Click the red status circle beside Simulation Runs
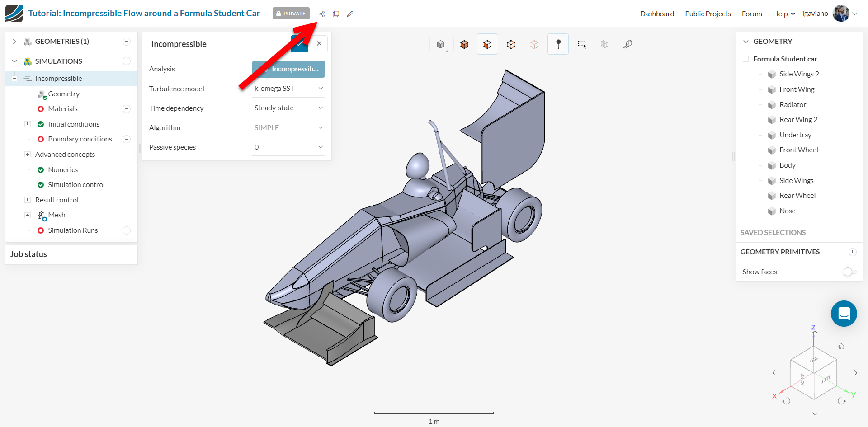Viewport: 868px width, 427px height. (41, 230)
